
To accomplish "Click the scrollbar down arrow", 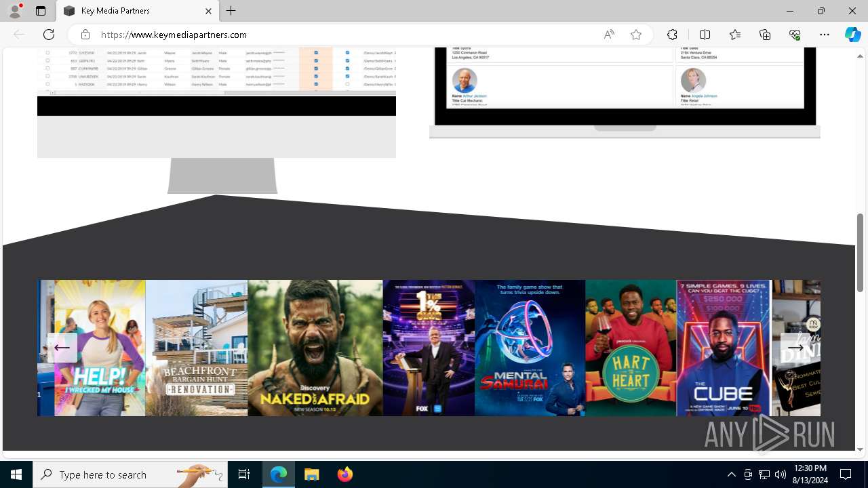I will [x=861, y=449].
